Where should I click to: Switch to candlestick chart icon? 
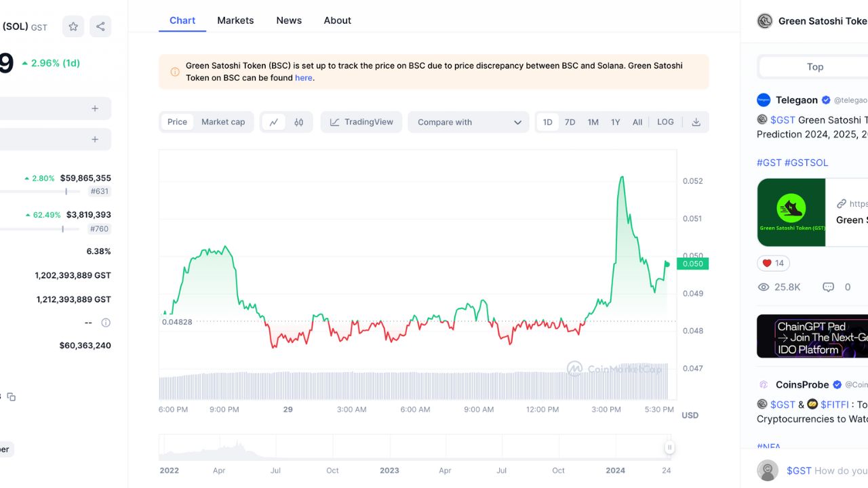pos(298,122)
